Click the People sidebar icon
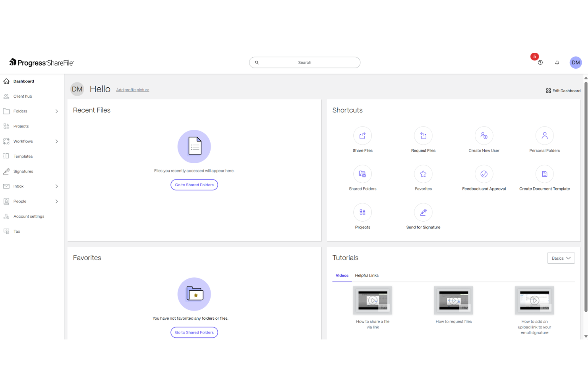 coord(6,201)
